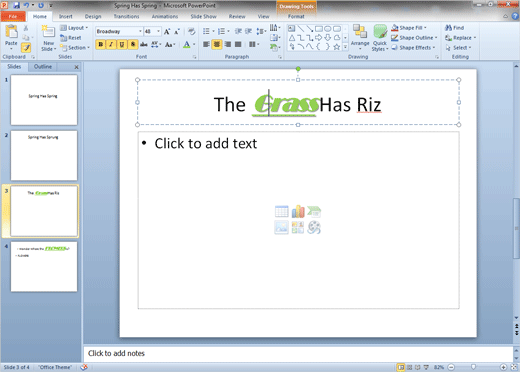This screenshot has height=372, width=520.
Task: Insert clip art placeholder icon
Action: point(298,228)
